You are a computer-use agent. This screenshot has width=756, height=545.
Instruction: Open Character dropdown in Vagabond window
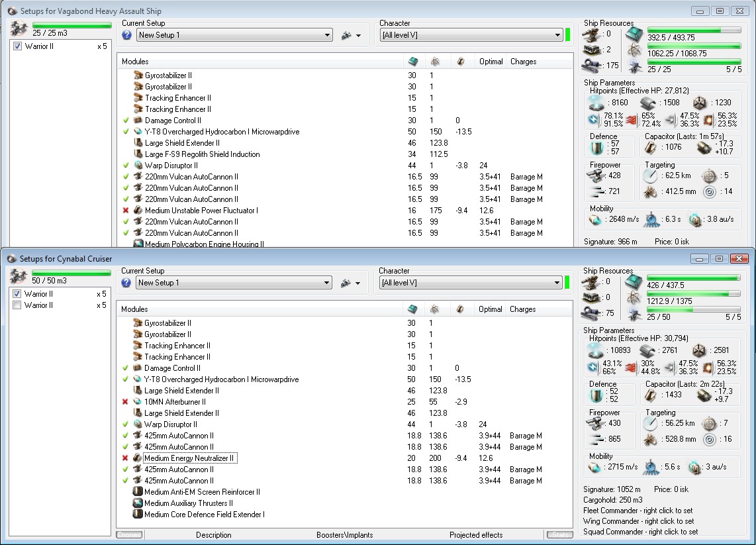pyautogui.click(x=471, y=35)
